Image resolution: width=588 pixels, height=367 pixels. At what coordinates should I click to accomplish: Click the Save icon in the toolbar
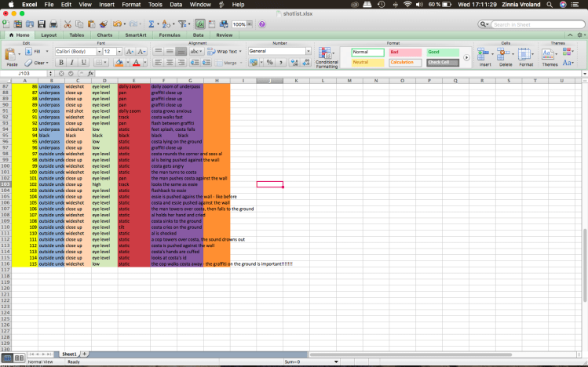[42, 24]
